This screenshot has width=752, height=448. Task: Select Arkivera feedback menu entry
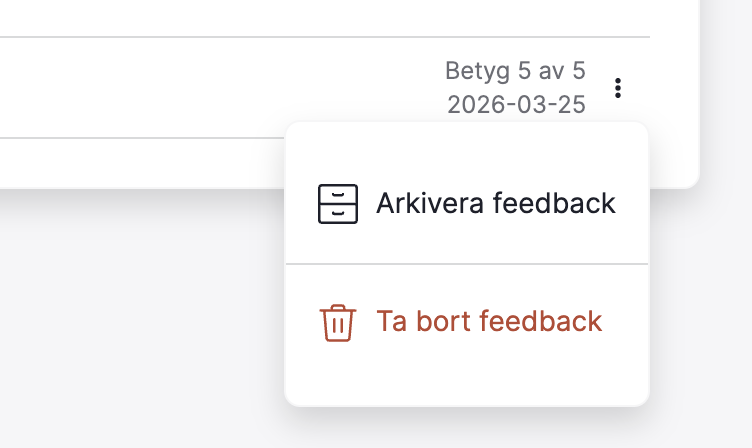[467, 204]
